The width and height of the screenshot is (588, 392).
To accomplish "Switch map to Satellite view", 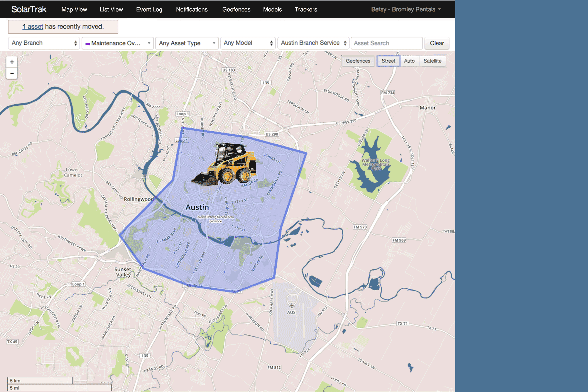I will (x=432, y=61).
